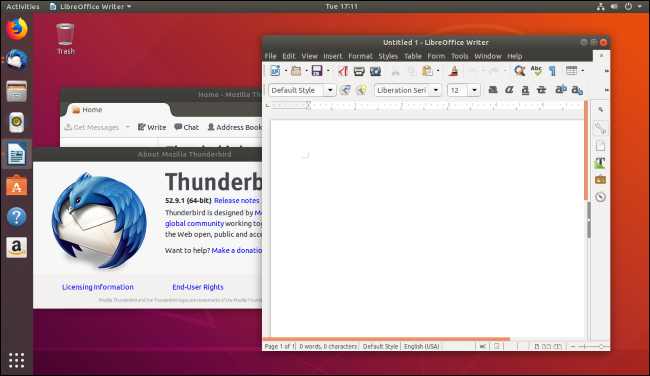Toggle Italic formatting in Writer
Screen dimensions: 650x376
point(509,90)
